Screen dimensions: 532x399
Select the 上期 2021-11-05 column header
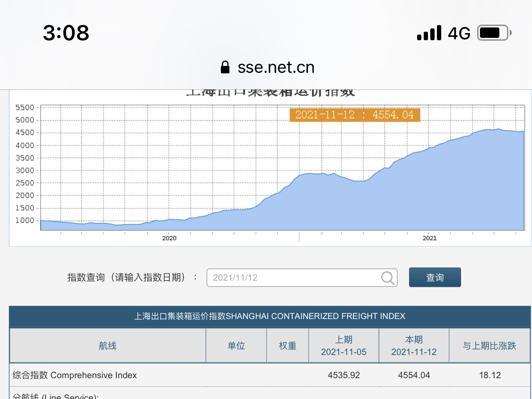coord(344,346)
